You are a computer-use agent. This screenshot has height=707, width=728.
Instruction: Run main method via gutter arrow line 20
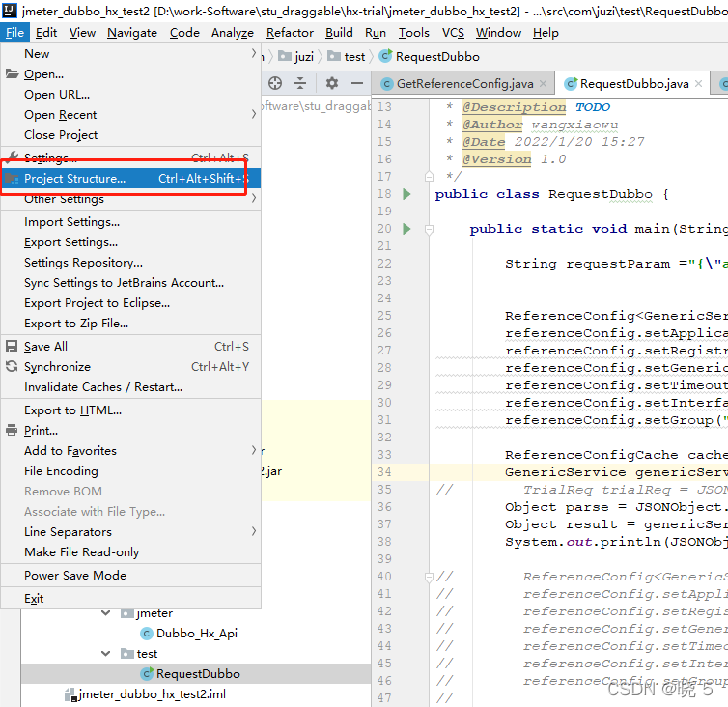[406, 229]
